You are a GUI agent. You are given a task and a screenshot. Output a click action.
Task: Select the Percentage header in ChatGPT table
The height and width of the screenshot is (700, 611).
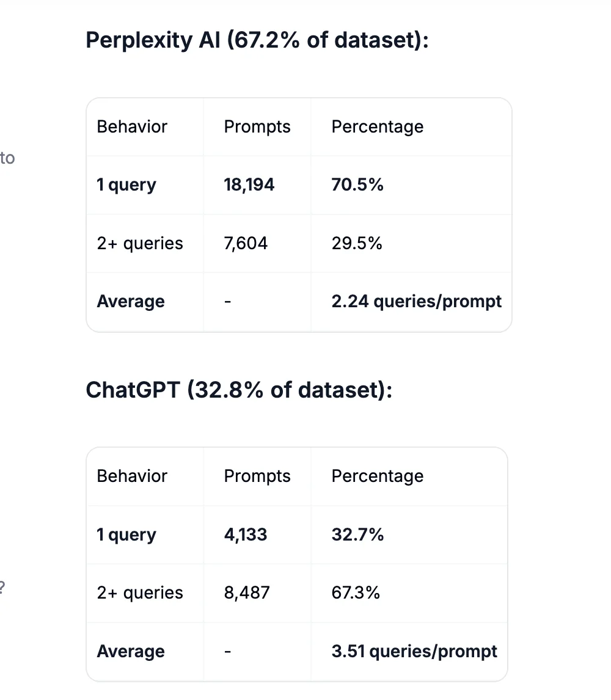point(378,476)
